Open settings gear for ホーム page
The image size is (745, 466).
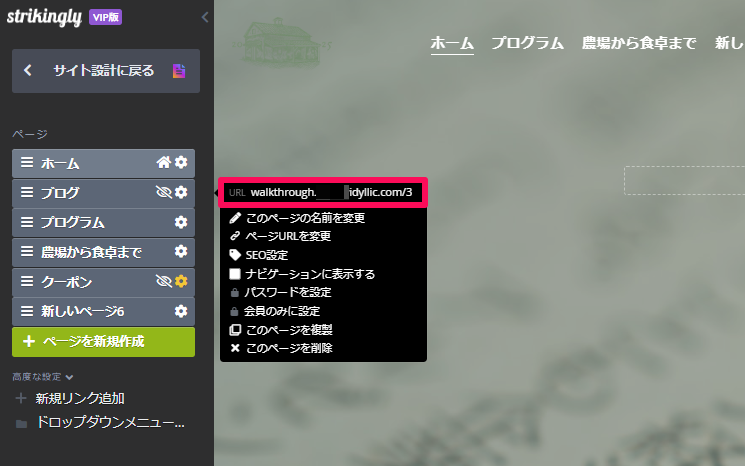pos(181,162)
